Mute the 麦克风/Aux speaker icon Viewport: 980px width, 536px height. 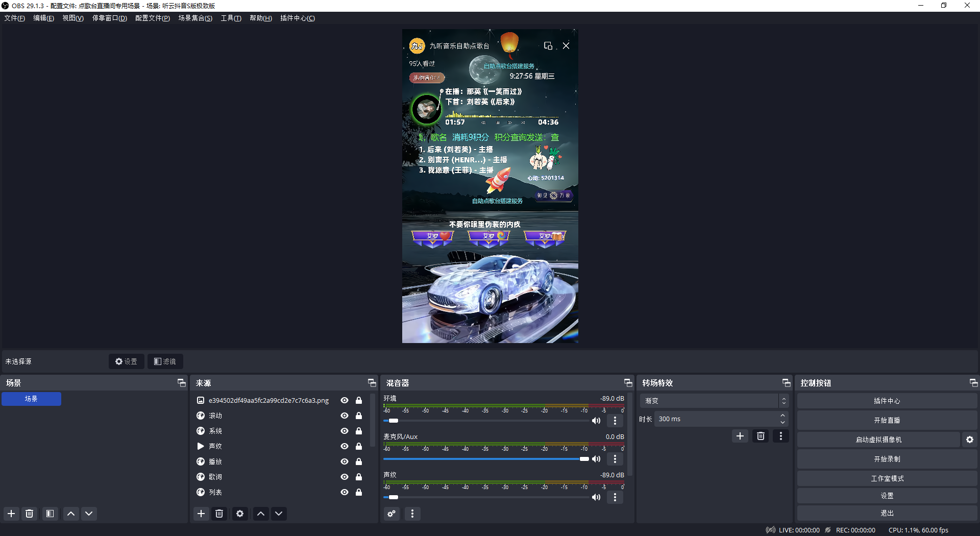[x=596, y=459]
